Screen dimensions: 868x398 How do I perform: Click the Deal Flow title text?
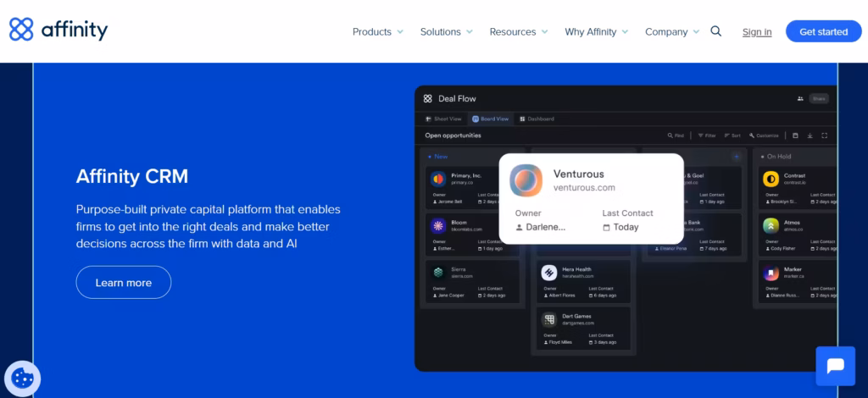point(457,98)
